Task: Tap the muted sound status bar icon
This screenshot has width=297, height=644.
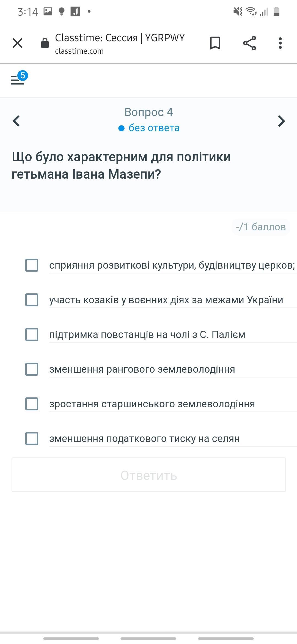Action: 238,12
